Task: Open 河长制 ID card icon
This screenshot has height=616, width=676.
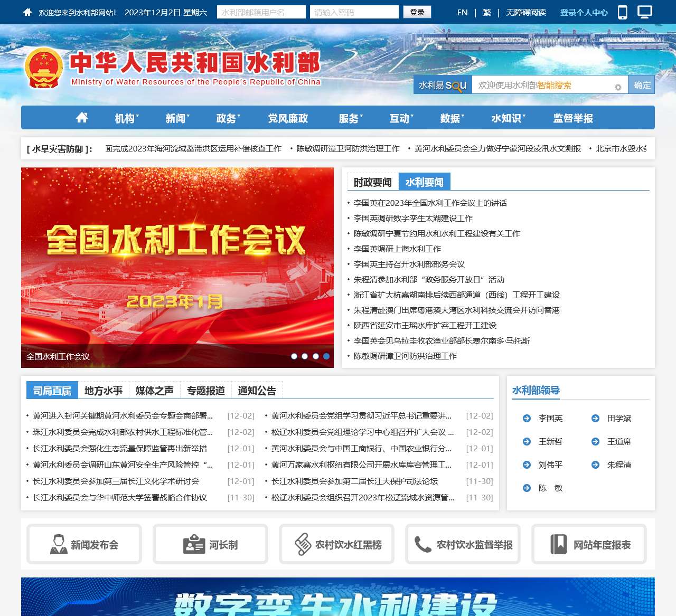Action: (x=194, y=544)
